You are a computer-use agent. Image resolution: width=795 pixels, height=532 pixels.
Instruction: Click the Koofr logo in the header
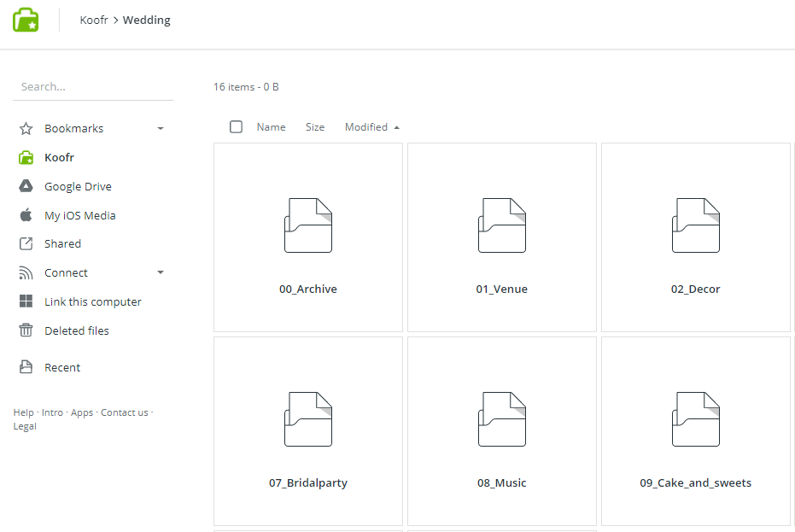click(x=26, y=20)
